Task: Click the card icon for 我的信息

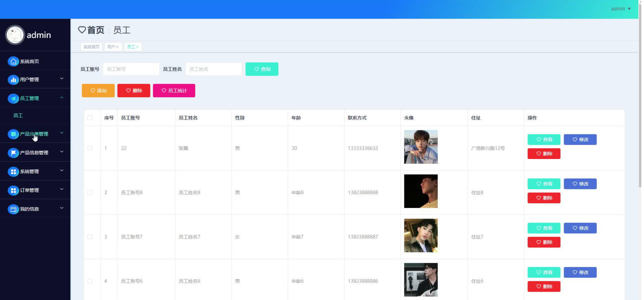Action: tap(13, 209)
